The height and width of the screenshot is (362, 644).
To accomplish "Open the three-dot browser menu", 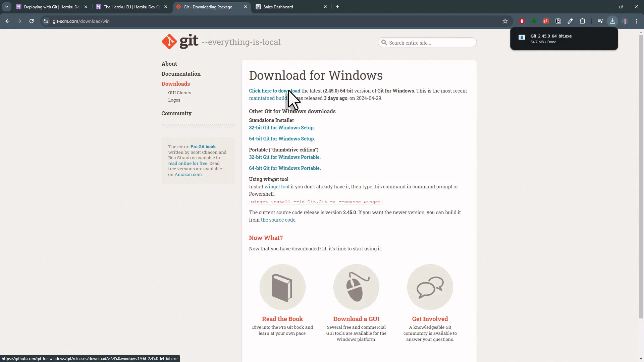I will (637, 21).
